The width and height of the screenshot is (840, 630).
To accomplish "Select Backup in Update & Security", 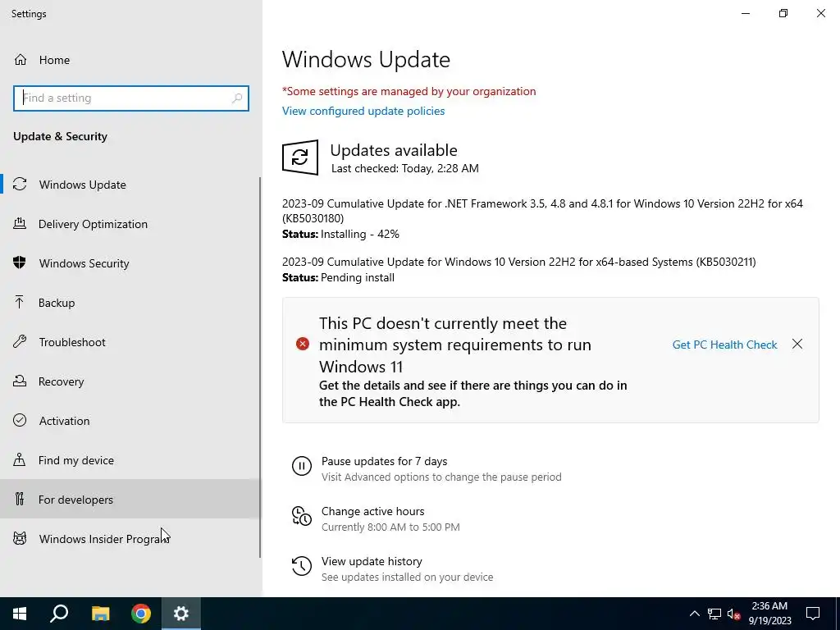I will point(130,303).
